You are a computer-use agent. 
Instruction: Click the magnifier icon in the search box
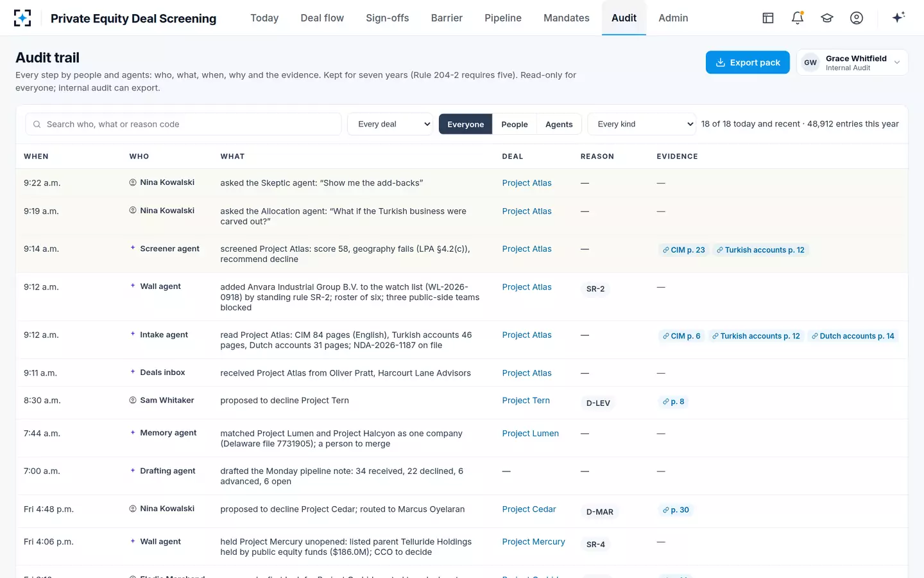pyautogui.click(x=37, y=125)
